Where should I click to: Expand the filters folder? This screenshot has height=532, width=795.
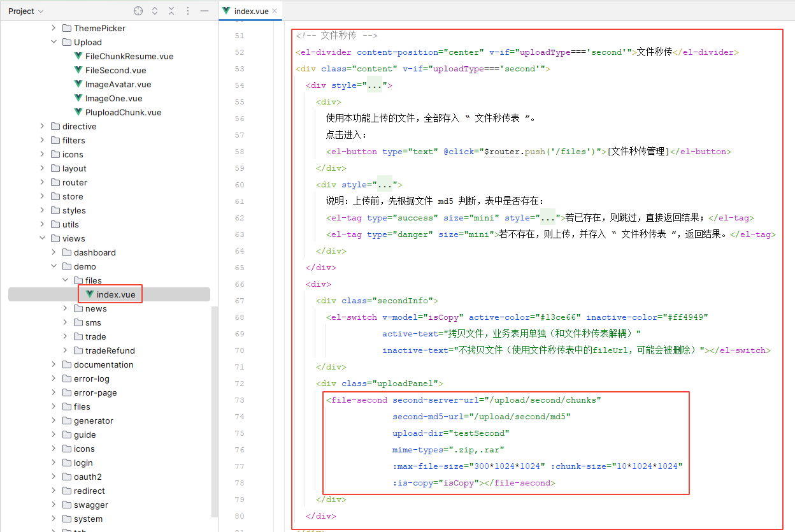point(43,140)
